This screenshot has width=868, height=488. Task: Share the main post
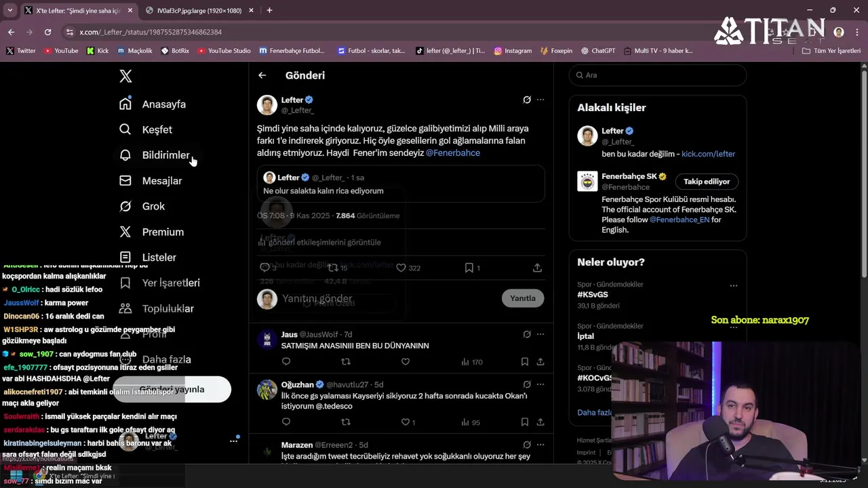537,268
